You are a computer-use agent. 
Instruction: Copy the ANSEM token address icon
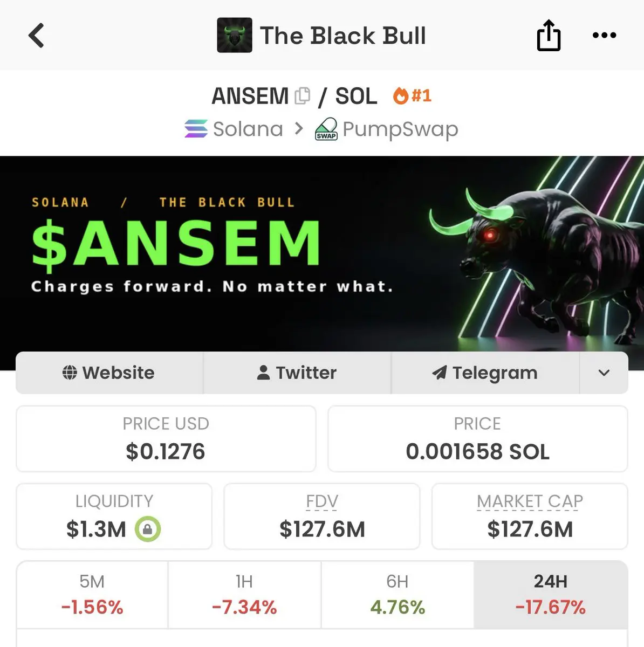click(303, 96)
